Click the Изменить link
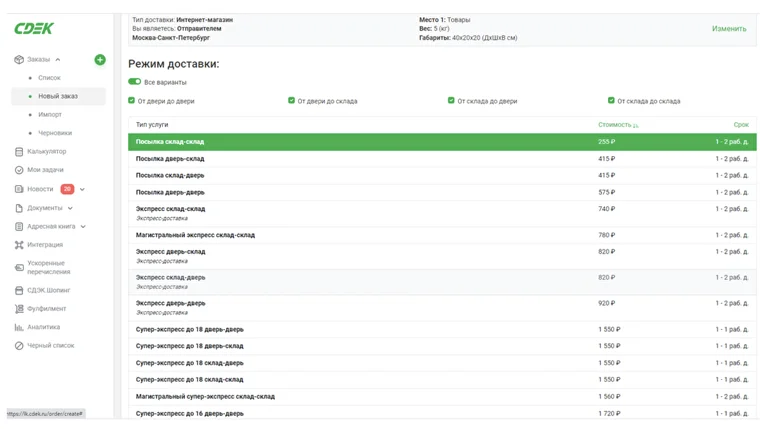760x429 pixels. pyautogui.click(x=729, y=29)
